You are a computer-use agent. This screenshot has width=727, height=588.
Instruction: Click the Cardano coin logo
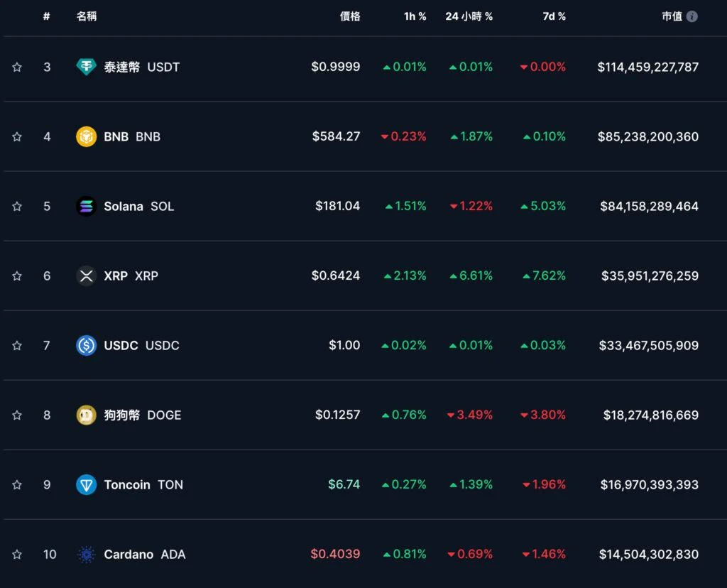86,555
